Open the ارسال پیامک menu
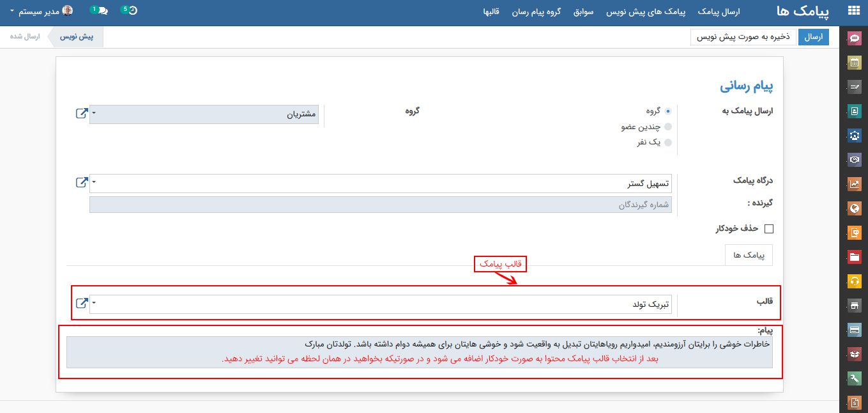 [718, 12]
